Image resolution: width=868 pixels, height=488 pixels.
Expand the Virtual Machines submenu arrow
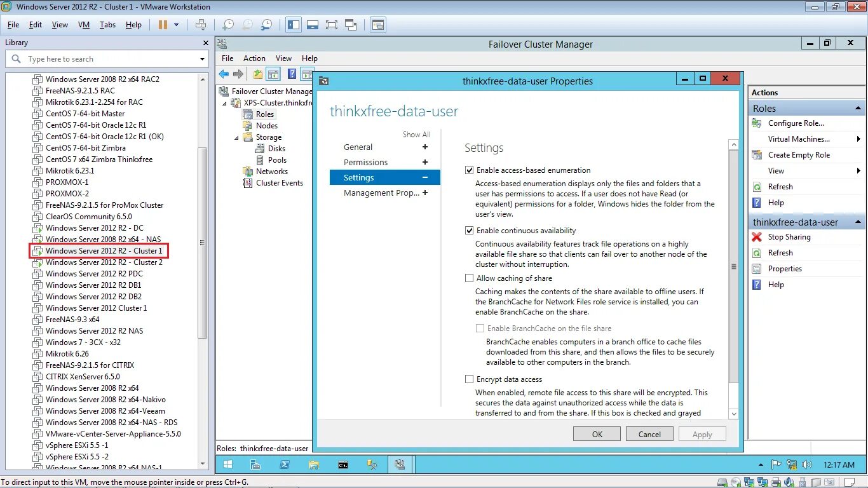click(x=858, y=139)
